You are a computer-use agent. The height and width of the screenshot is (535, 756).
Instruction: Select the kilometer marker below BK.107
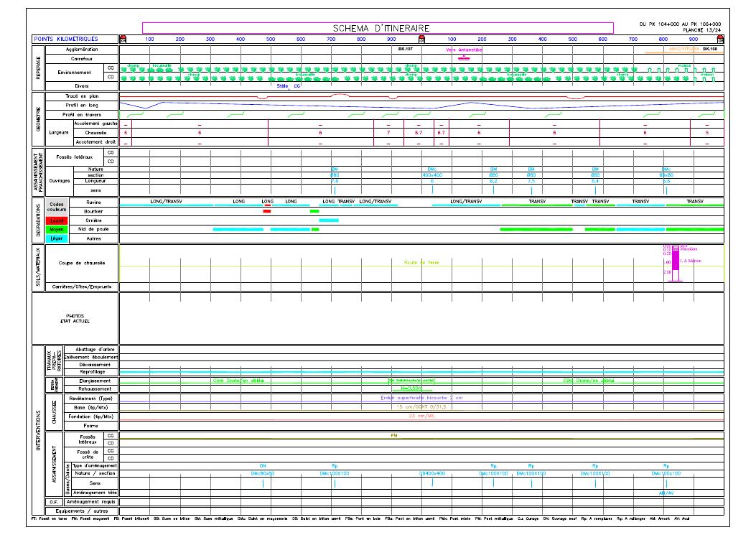click(421, 39)
